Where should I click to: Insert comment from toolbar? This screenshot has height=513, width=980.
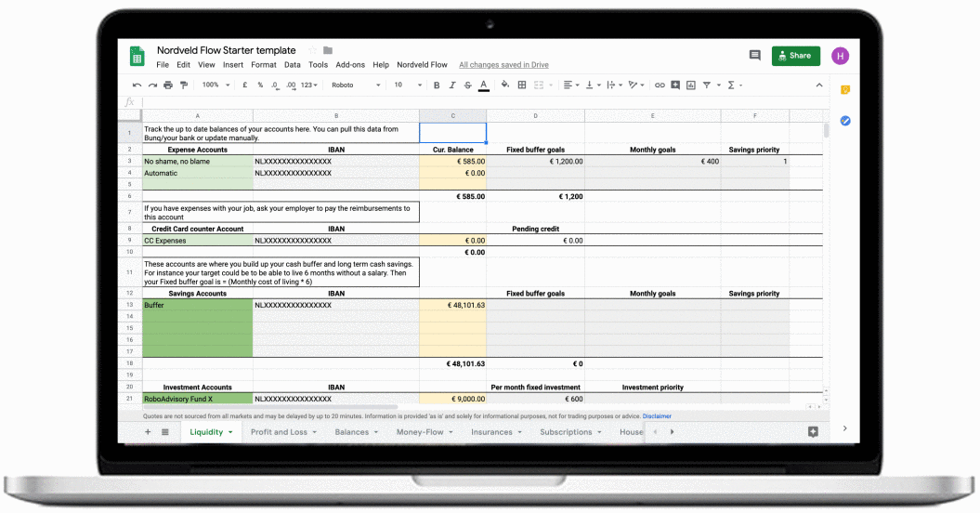pos(675,85)
